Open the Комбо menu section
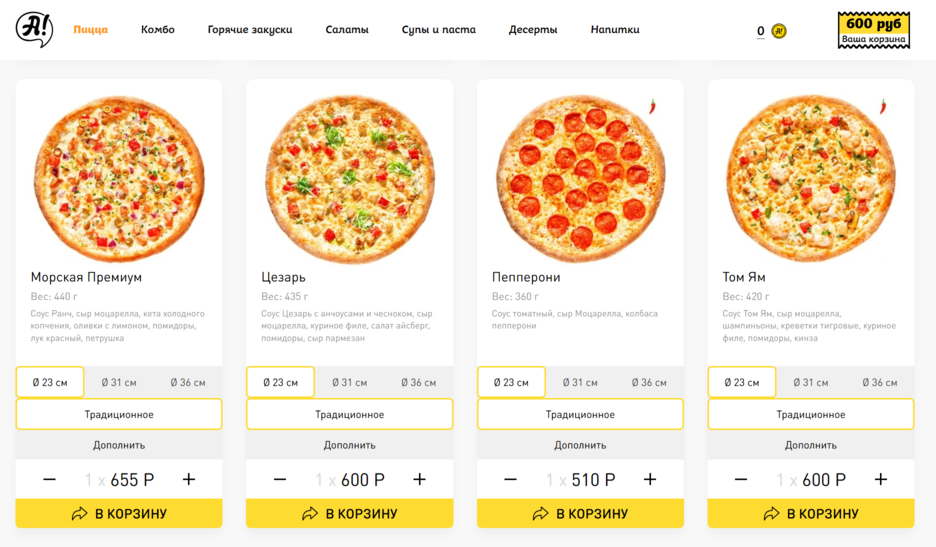 tap(158, 29)
